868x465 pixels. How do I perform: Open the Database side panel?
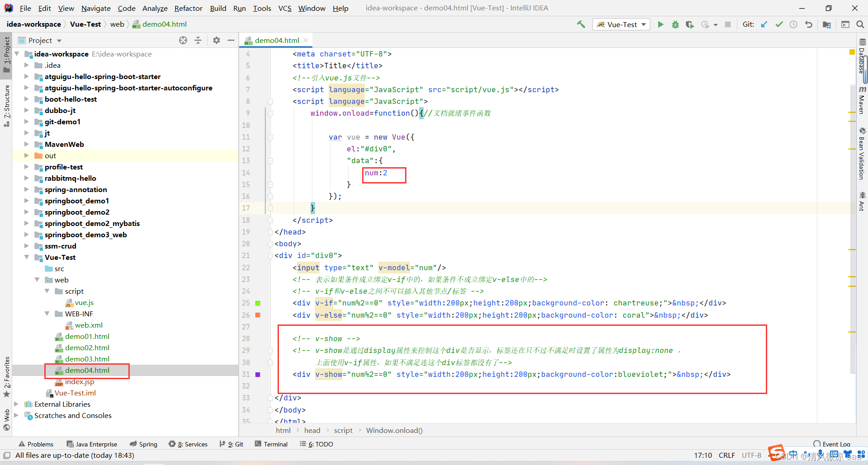862,56
